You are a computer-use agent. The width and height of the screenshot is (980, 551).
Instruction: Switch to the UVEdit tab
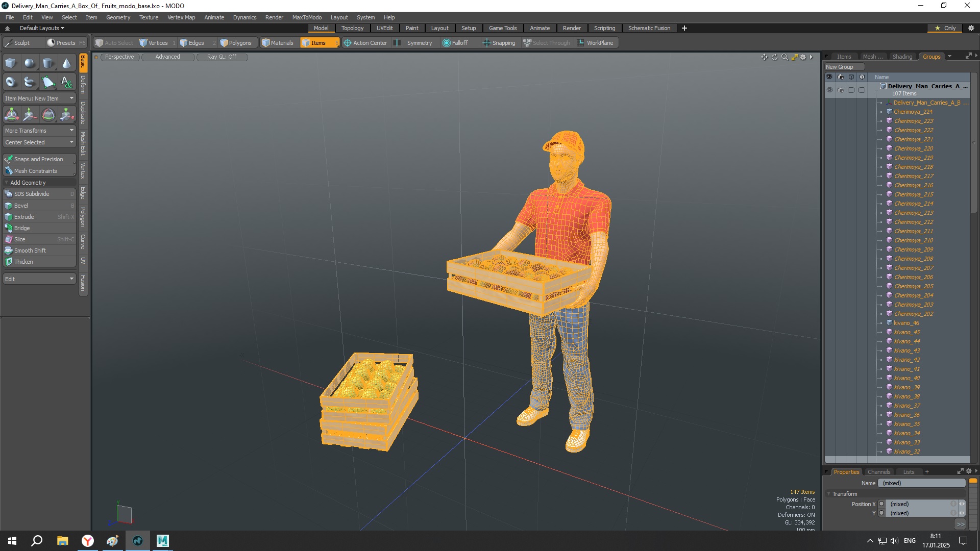point(384,28)
